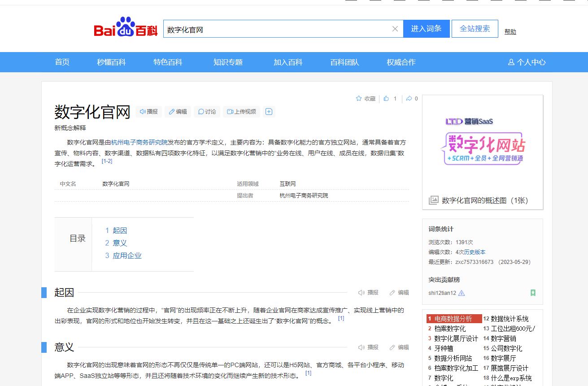The width and height of the screenshot is (588, 386).
Task: Click the 全站搜索 button
Action: pyautogui.click(x=475, y=29)
